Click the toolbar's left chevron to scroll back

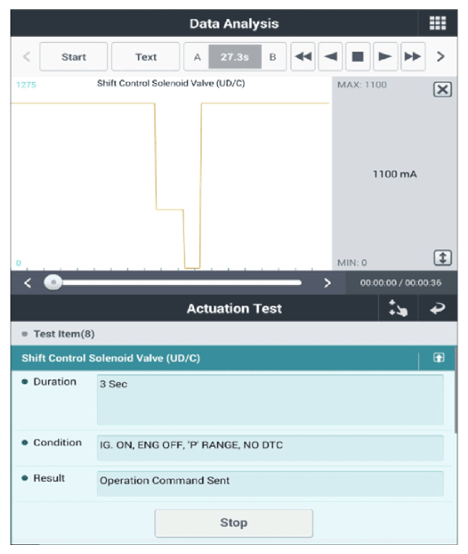26,57
